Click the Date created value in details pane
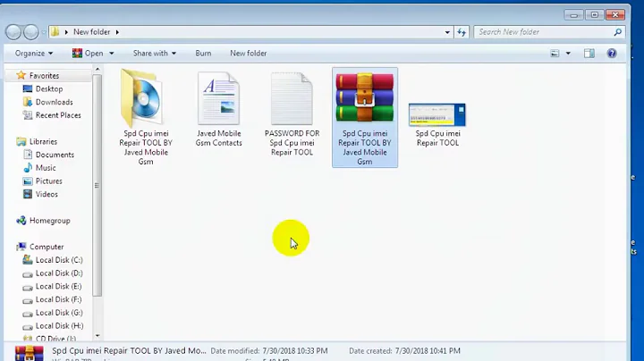Viewport: 644px width, 361px height. [x=428, y=351]
